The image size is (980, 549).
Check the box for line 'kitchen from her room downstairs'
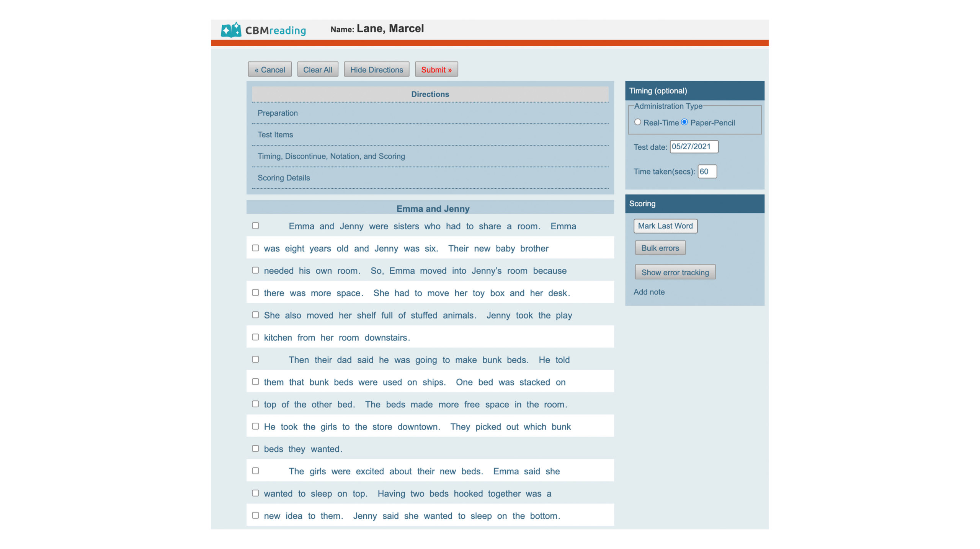pyautogui.click(x=255, y=337)
